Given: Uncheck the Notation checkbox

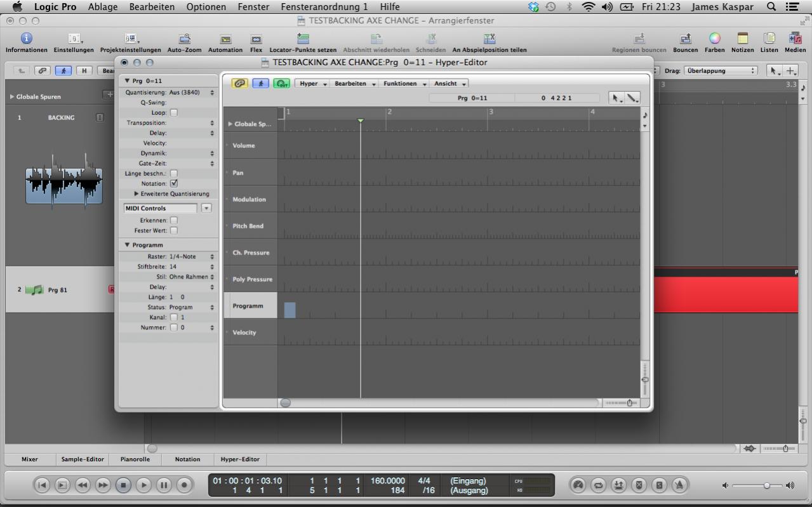Looking at the screenshot, I should [174, 183].
